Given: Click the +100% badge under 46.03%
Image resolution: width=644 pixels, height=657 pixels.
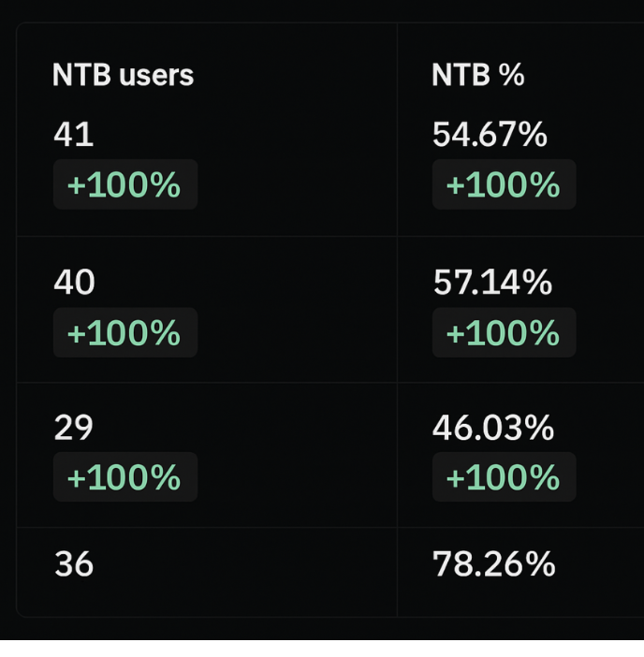Looking at the screenshot, I should pyautogui.click(x=504, y=477).
